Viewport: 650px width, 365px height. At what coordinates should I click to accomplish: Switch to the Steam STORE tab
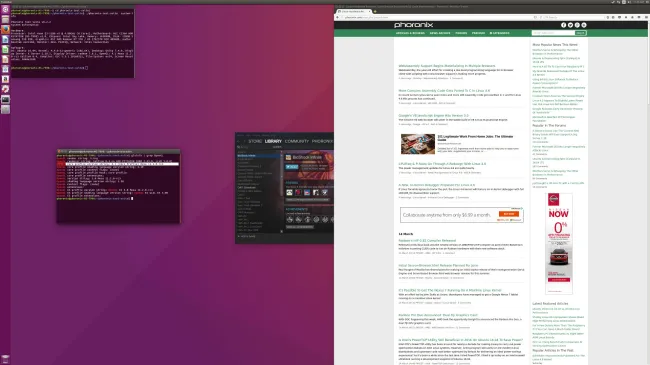pyautogui.click(x=255, y=141)
